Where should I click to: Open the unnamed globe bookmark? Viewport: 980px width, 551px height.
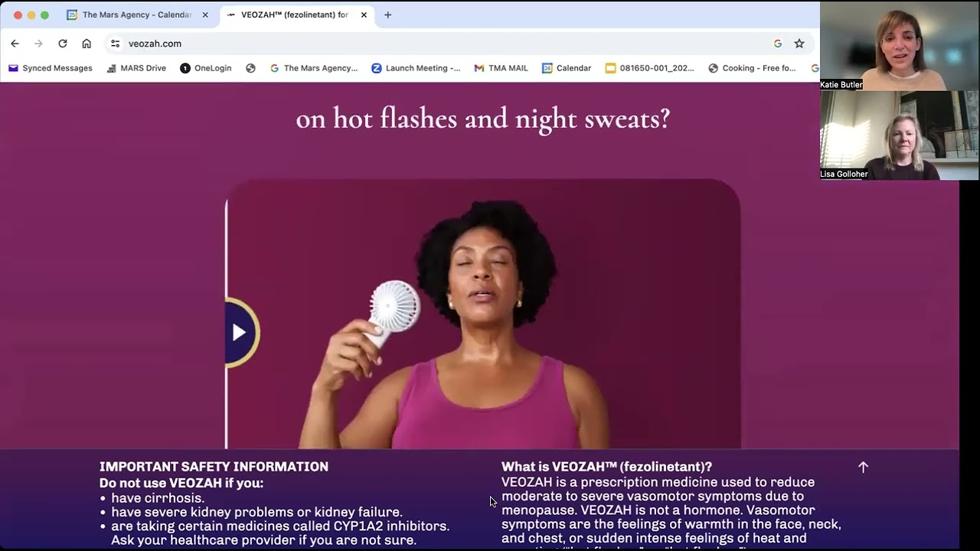[x=250, y=68]
